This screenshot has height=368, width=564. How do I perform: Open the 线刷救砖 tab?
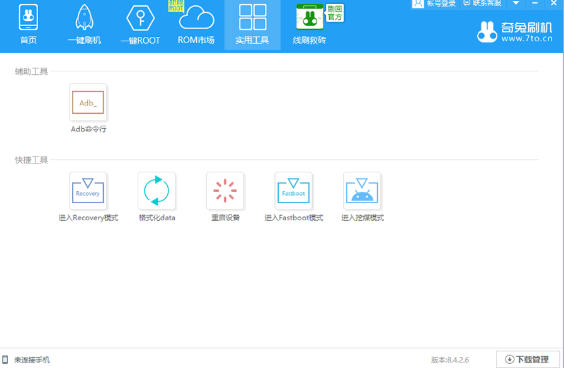[309, 24]
